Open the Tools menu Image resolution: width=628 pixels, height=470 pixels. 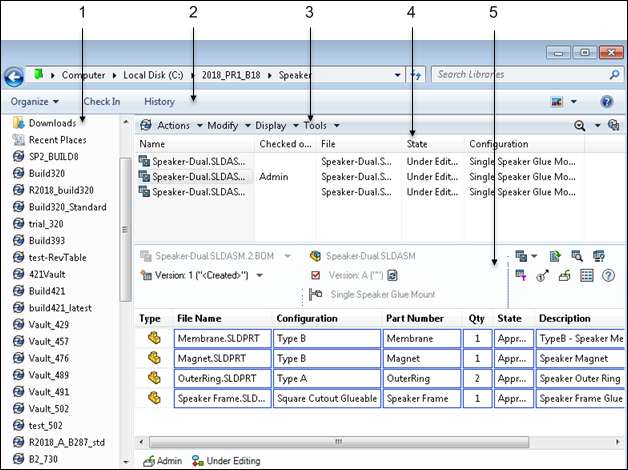tap(321, 125)
